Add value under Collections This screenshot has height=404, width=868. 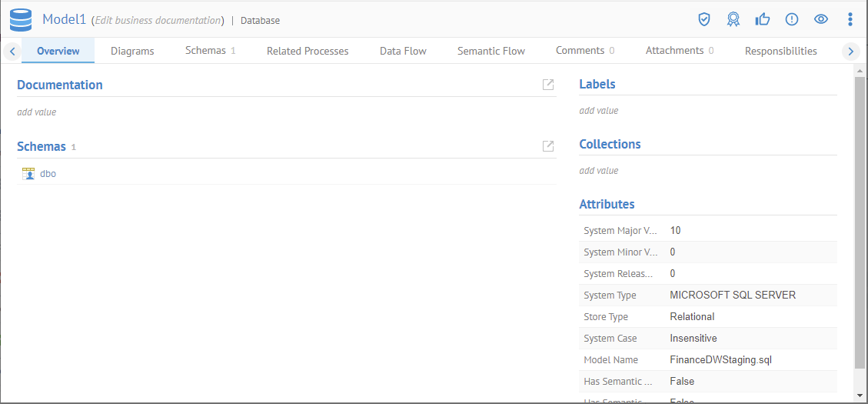(599, 171)
